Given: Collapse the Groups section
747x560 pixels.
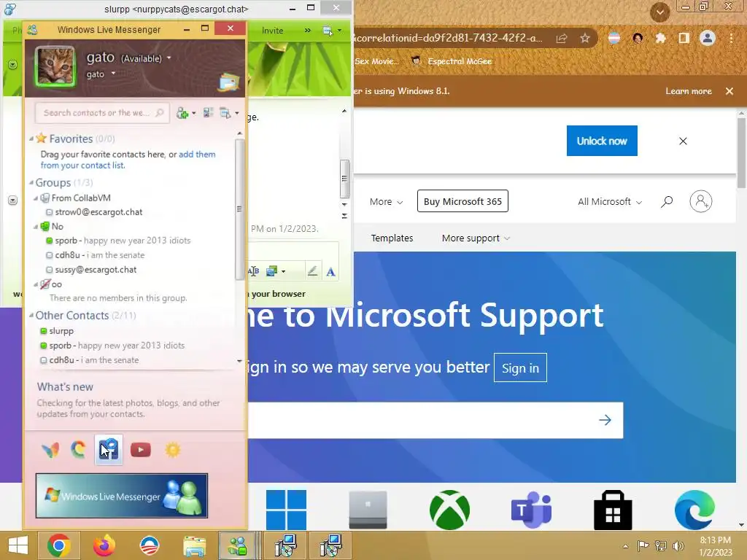Looking at the screenshot, I should coord(31,182).
